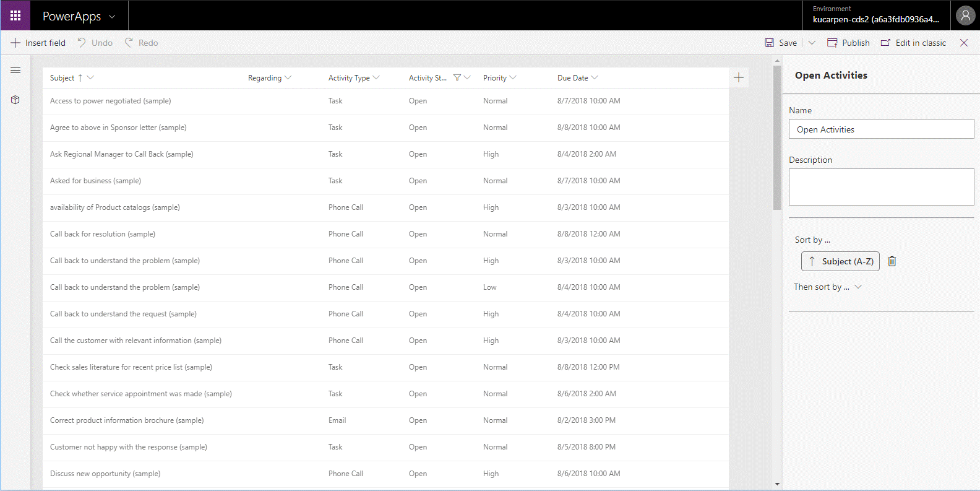Toggle Subject (A-Z) sort direction button
Screen dimensions: 980x491
[840, 261]
